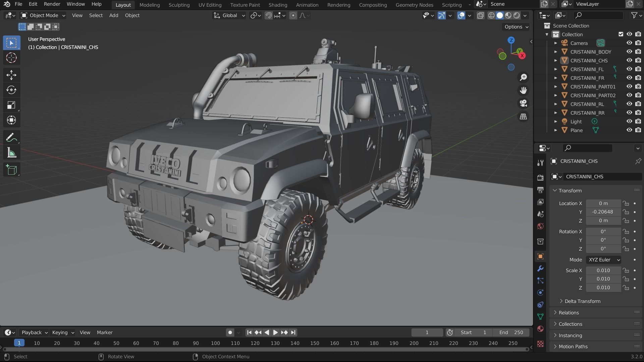Open Object Mode dropdown

43,15
